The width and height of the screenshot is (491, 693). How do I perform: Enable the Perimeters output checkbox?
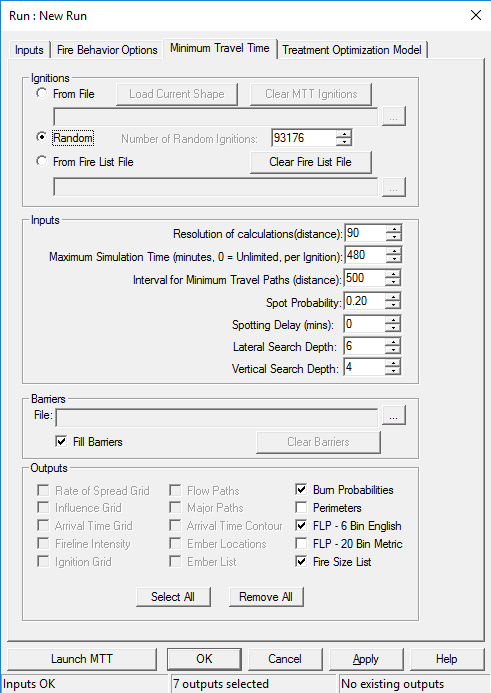pyautogui.click(x=301, y=507)
